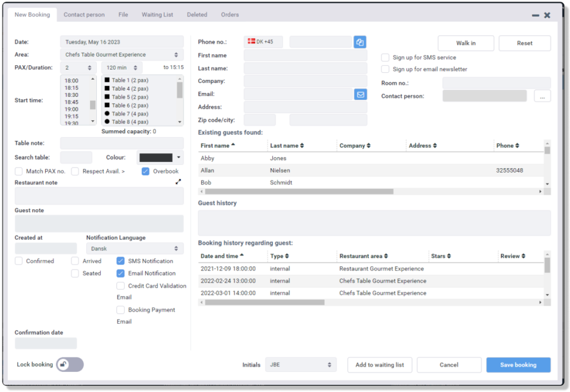Enable Credit Card Validation Email checkbox
The height and width of the screenshot is (392, 570).
pyautogui.click(x=120, y=286)
